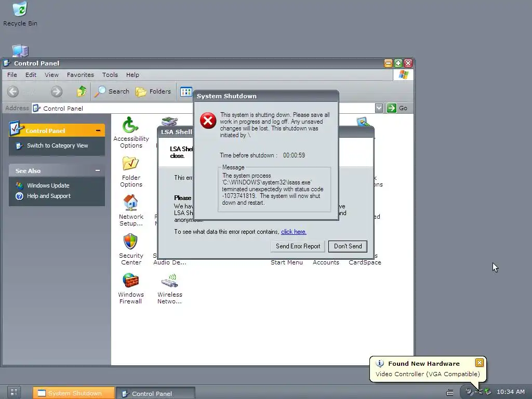Click the Windows flag logo
This screenshot has height=399, width=532.
[x=403, y=75]
